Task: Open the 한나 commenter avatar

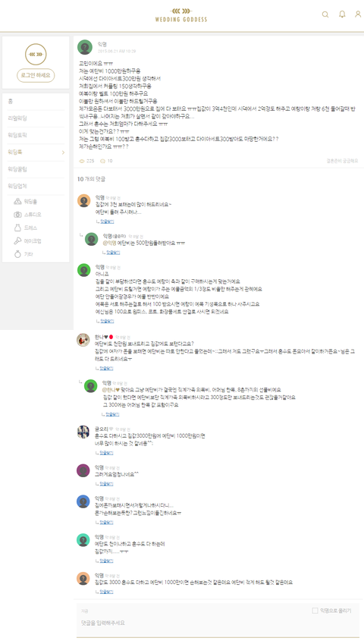Action: [x=83, y=340]
